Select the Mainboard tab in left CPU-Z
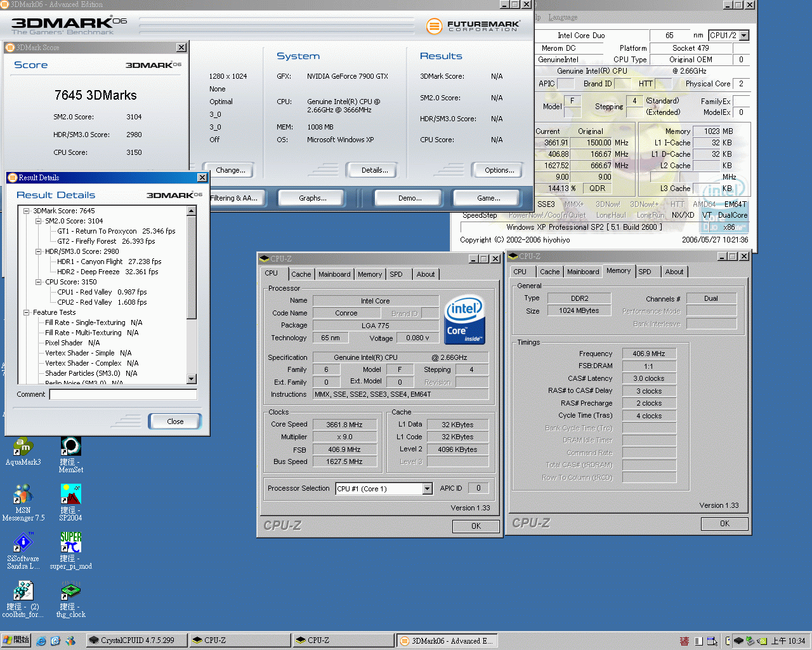 (334, 274)
